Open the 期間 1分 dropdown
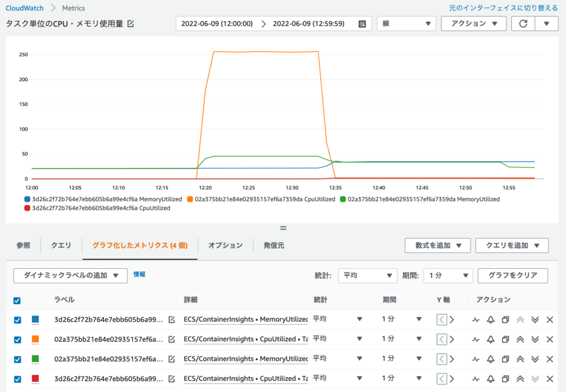 [x=448, y=275]
